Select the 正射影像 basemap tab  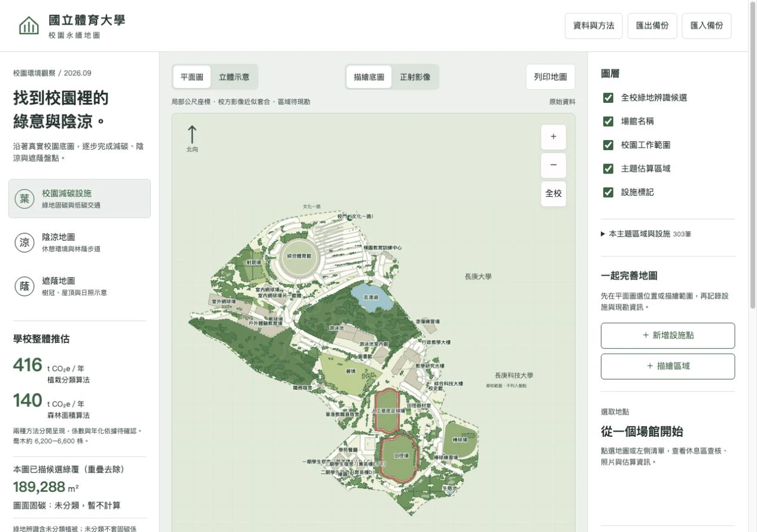coord(415,77)
